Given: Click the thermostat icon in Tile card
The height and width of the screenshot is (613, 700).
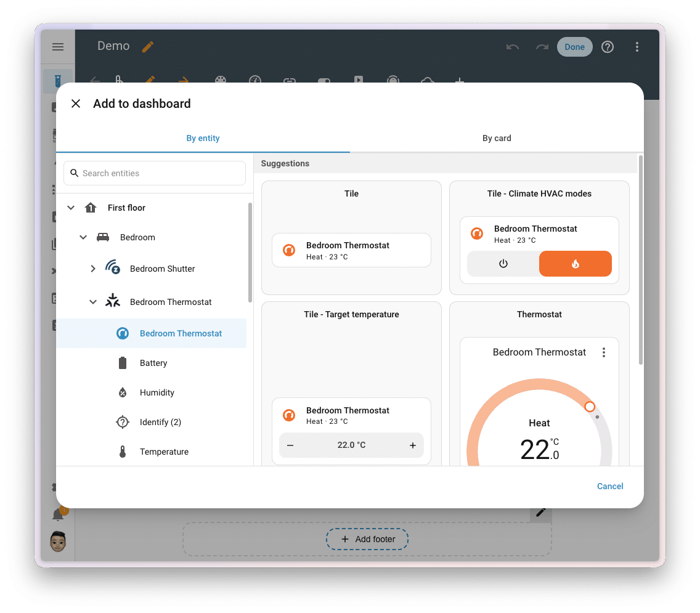Looking at the screenshot, I should [289, 250].
